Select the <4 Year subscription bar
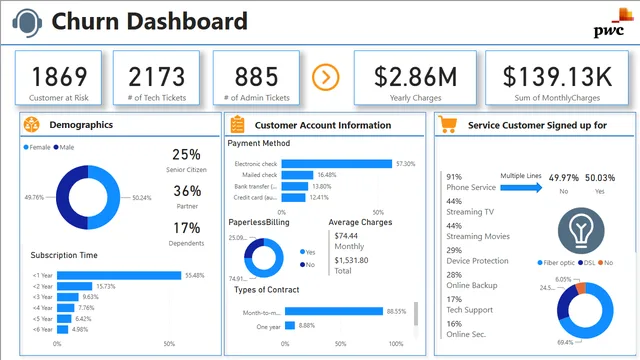Viewport: 640px width, 360px height. 66,308
